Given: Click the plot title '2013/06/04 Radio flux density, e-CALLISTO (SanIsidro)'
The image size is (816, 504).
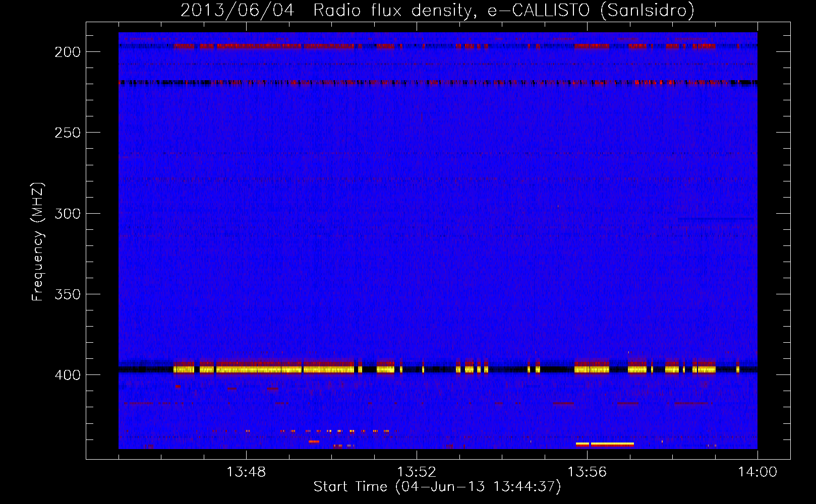Looking at the screenshot, I should pos(437,10).
